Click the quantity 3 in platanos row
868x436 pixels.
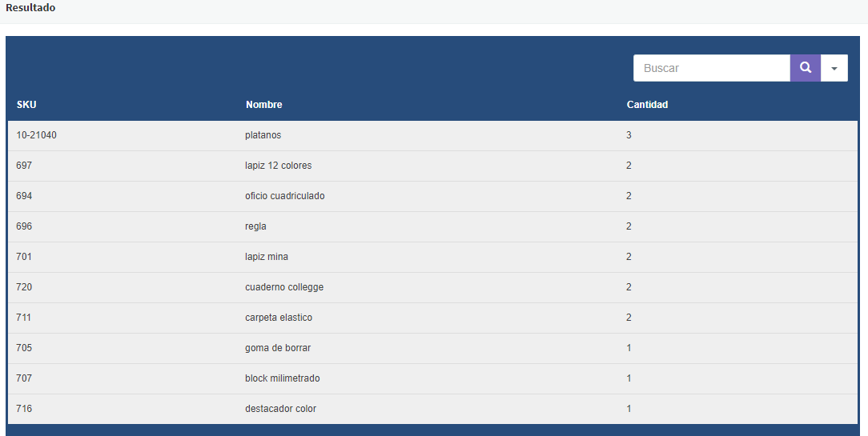[629, 135]
